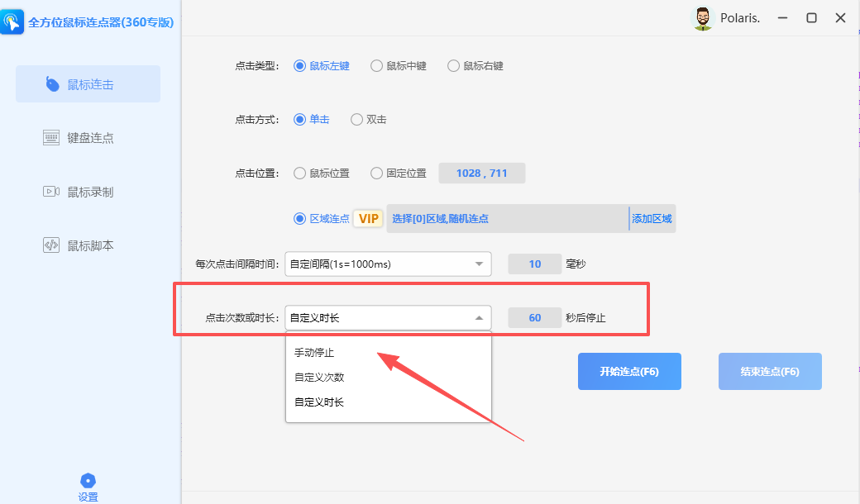Expand the 点击次数或时长 dropdown
Viewport: 860px width, 504px height.
click(388, 317)
